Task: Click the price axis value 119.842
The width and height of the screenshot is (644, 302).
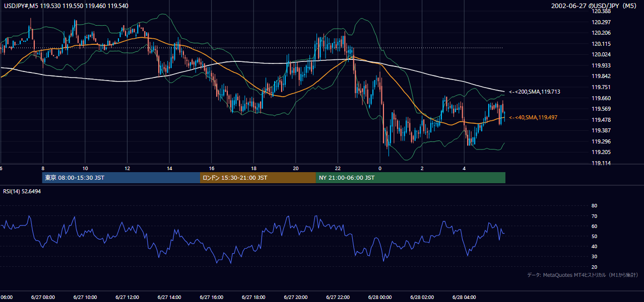Action: [602, 76]
